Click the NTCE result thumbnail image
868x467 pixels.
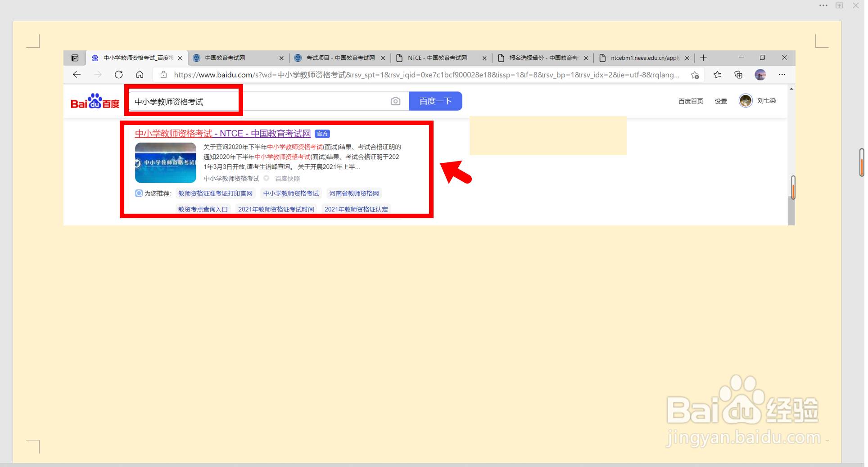(165, 162)
